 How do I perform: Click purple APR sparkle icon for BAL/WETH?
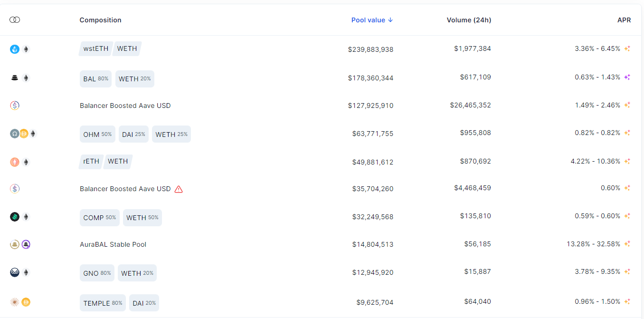[627, 77]
